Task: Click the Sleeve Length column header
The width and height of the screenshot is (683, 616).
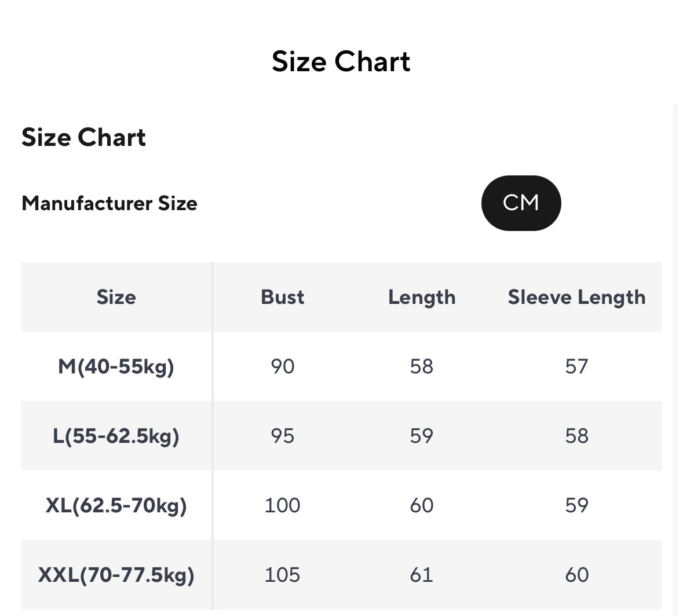Action: 576,297
